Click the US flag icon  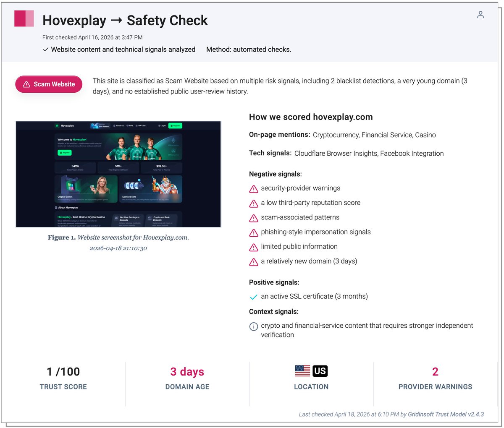coord(302,371)
